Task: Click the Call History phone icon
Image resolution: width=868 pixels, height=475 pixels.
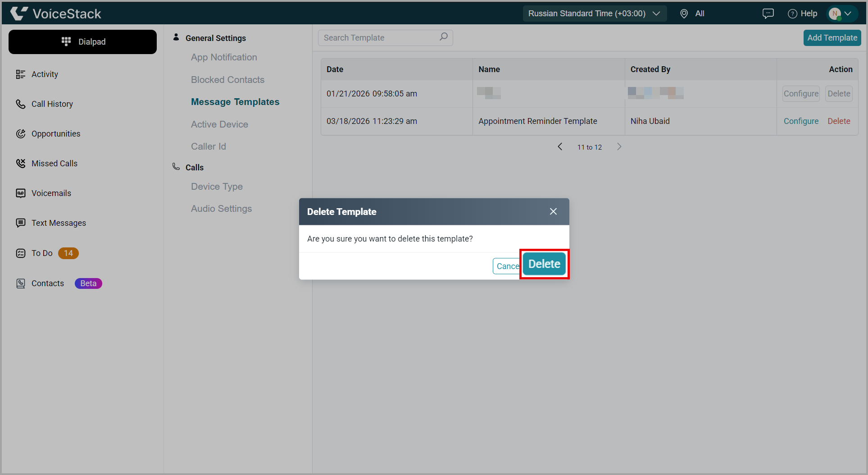Action: pyautogui.click(x=21, y=104)
